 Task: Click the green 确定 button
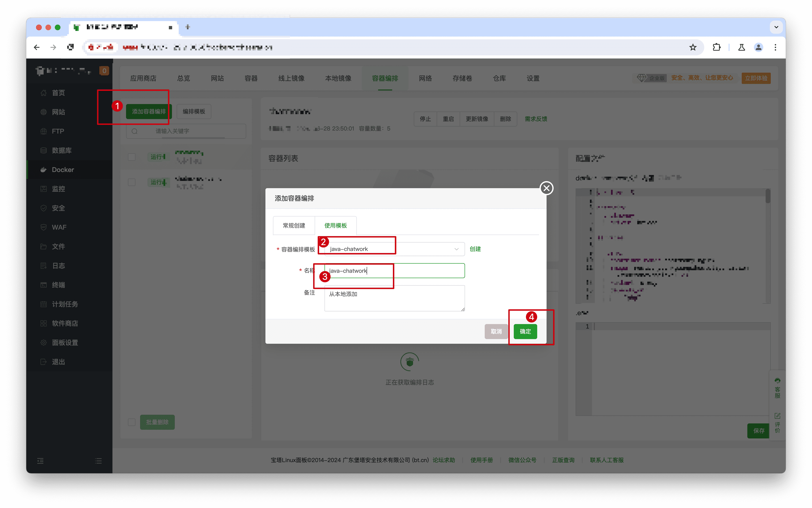pyautogui.click(x=525, y=331)
